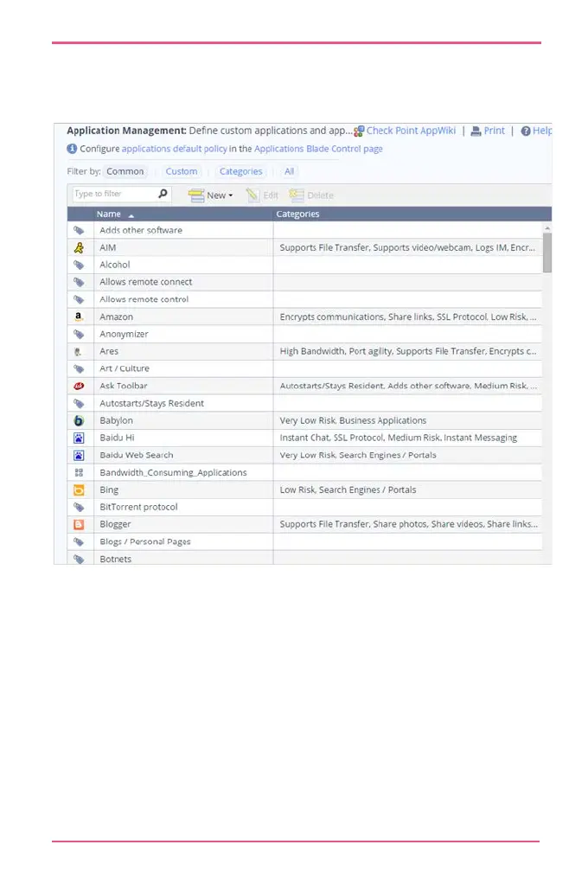Viewport: 588px width, 883px height.
Task: Click the tag icon beside Anonymizer
Action: click(x=79, y=334)
